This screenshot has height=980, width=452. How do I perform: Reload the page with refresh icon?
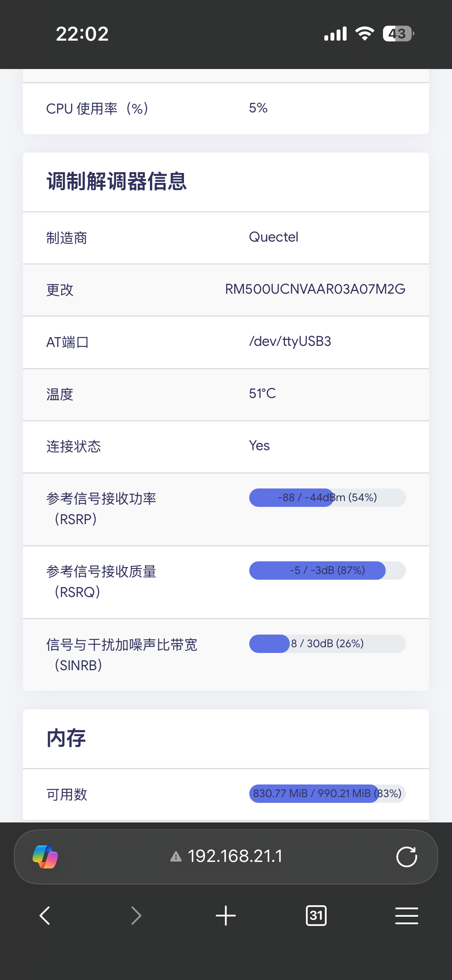pos(406,857)
